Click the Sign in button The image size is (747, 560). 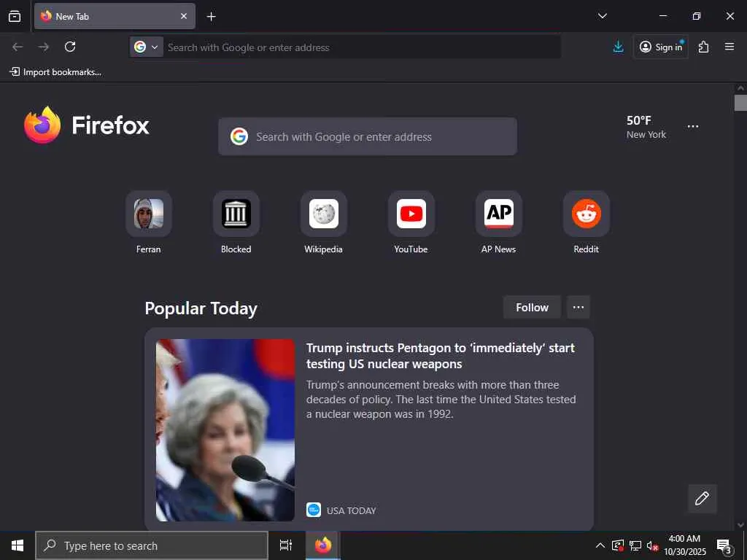point(660,47)
